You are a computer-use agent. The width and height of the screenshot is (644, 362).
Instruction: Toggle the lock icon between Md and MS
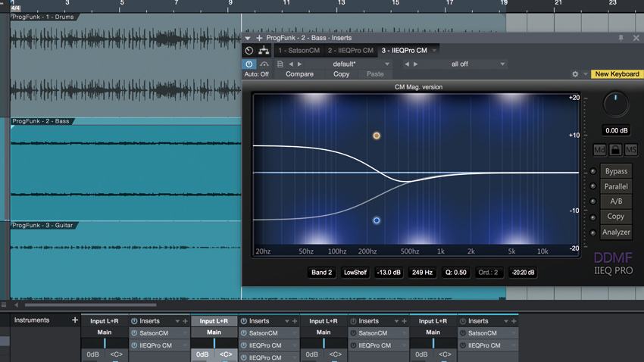(615, 150)
